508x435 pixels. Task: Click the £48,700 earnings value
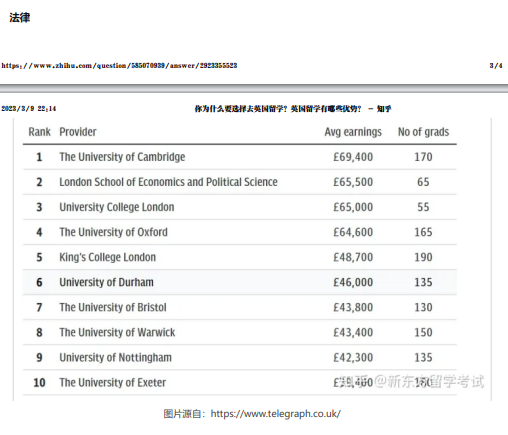[353, 257]
